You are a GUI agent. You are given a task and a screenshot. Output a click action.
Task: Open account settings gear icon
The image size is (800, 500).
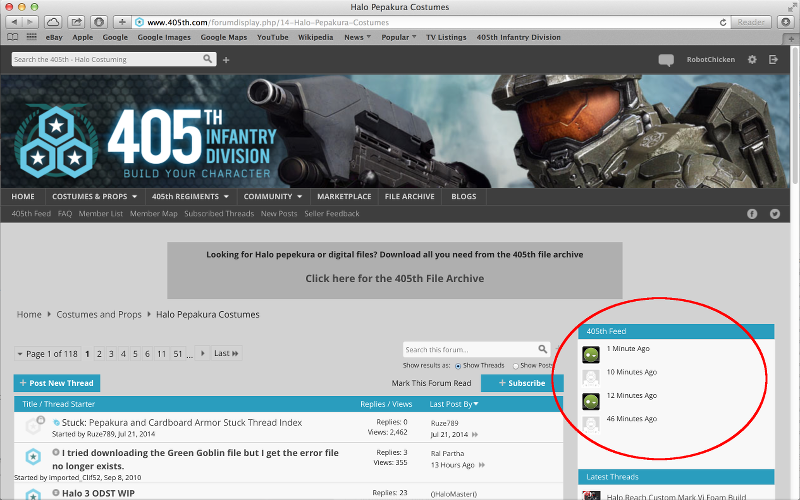752,60
